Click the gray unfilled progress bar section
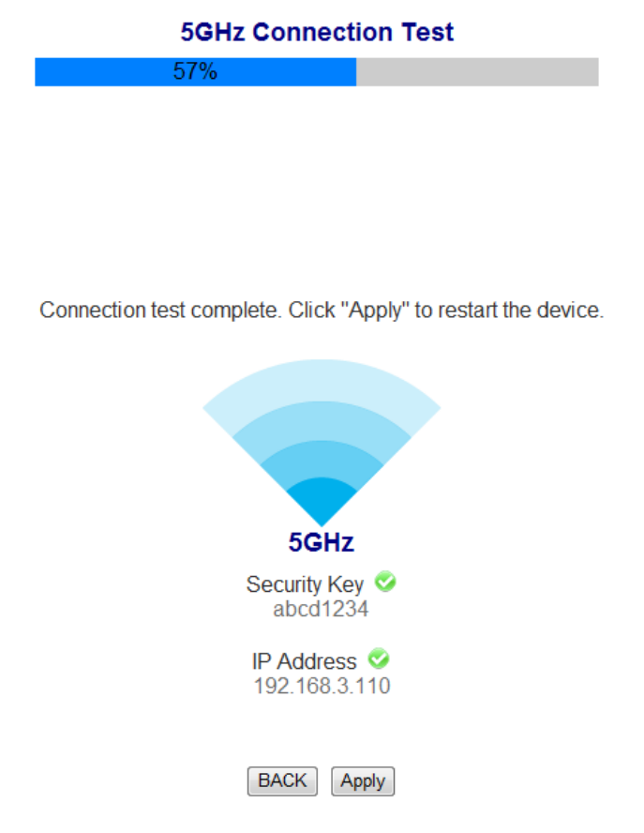Image resolution: width=644 pixels, height=833 pixels. tap(476, 72)
